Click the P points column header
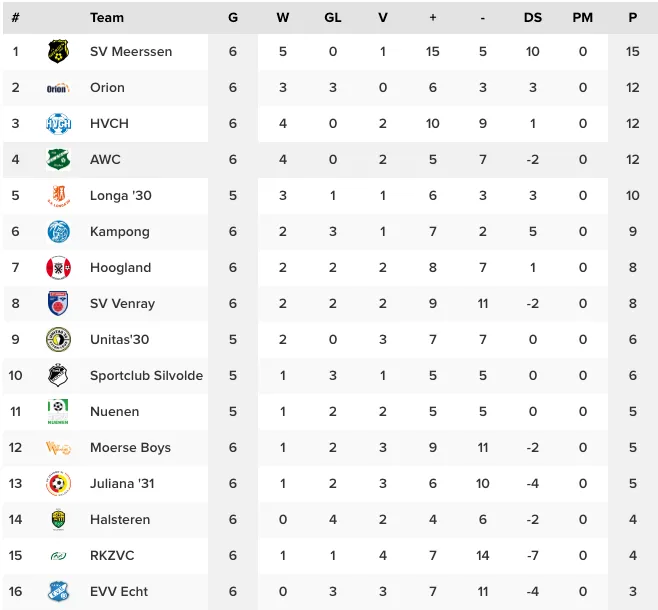Image resolution: width=658 pixels, height=610 pixels. pos(633,17)
